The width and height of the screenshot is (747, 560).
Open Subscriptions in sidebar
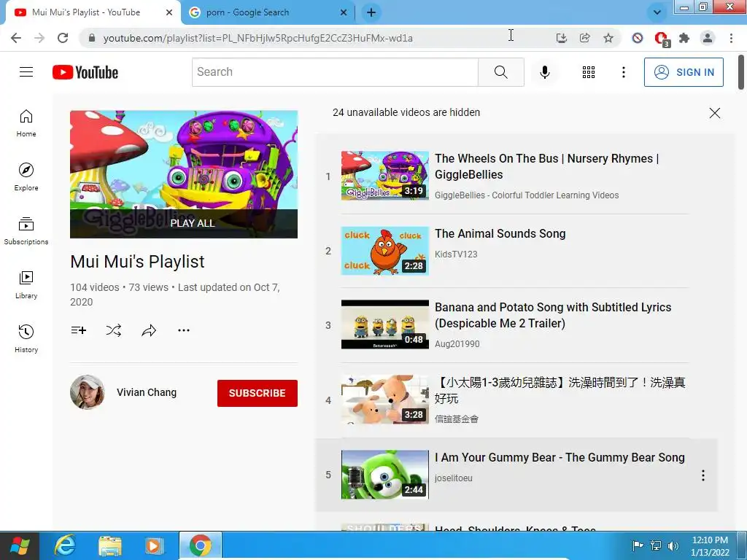click(x=26, y=230)
